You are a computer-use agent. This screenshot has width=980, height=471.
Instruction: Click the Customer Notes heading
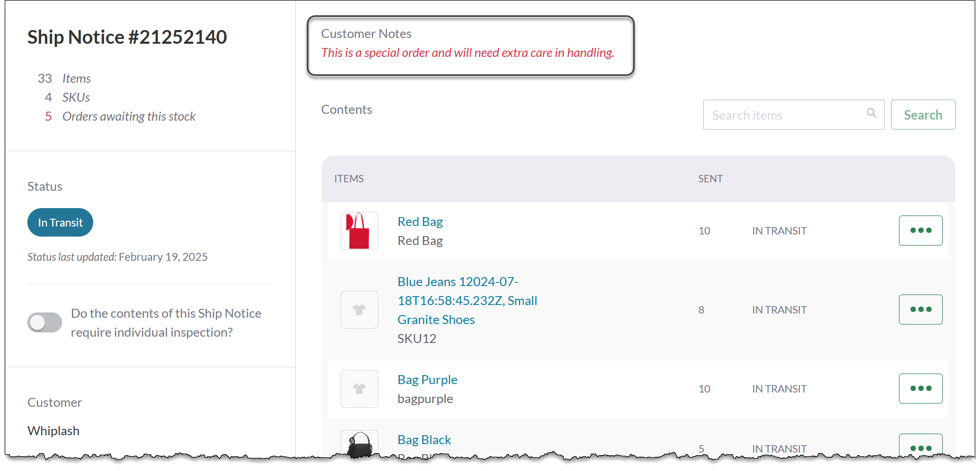click(366, 34)
